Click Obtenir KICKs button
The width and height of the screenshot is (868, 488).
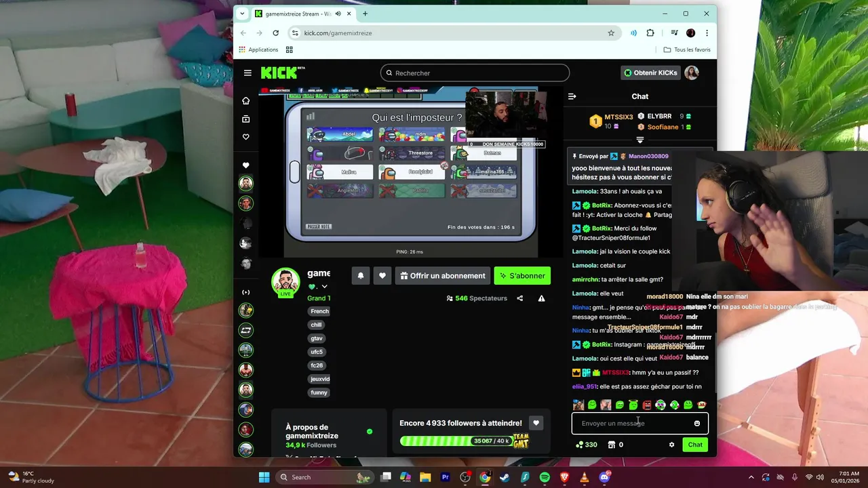pos(650,73)
